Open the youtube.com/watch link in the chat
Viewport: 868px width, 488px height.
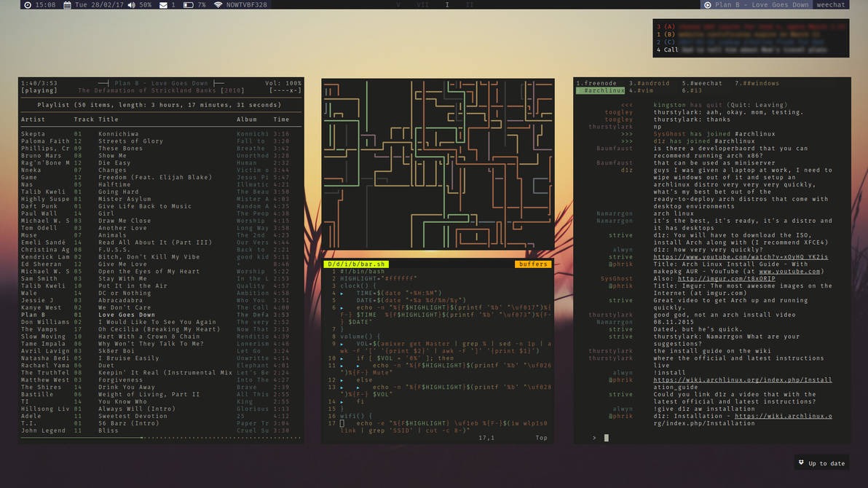tap(741, 257)
